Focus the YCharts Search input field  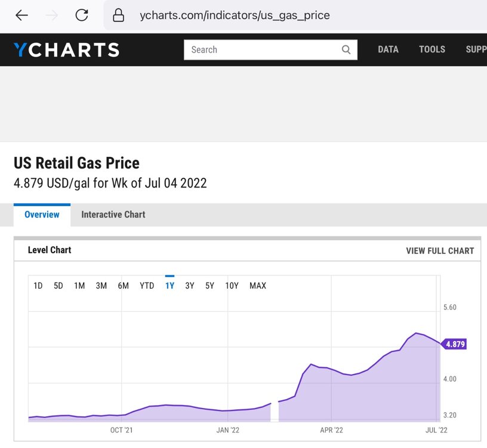point(263,50)
